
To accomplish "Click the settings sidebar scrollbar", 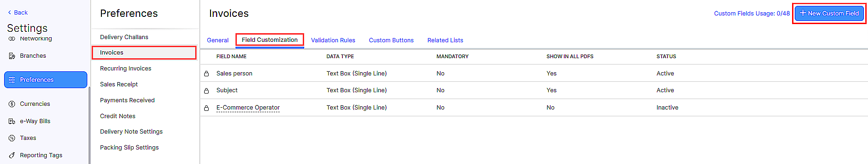I will tap(89, 125).
